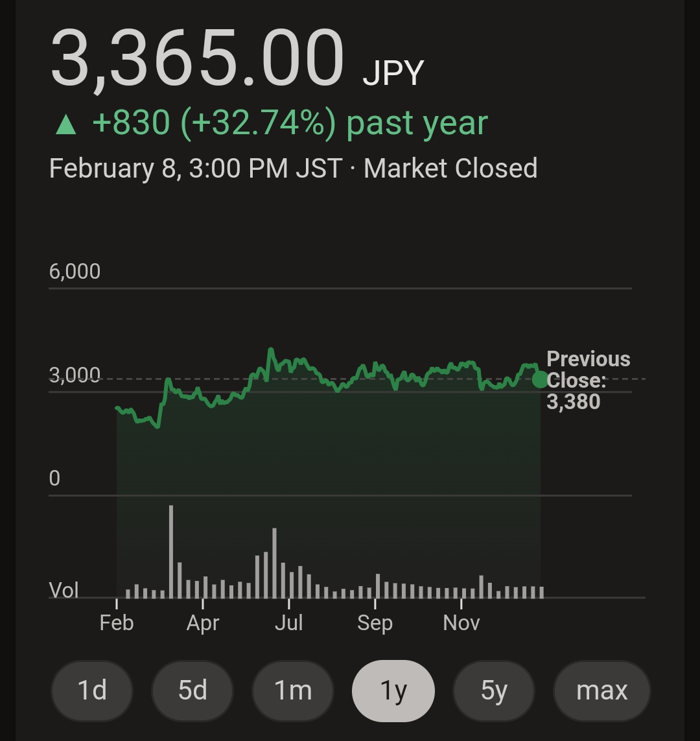700x741 pixels.
Task: Click the Feb axis tick label
Action: point(117,622)
